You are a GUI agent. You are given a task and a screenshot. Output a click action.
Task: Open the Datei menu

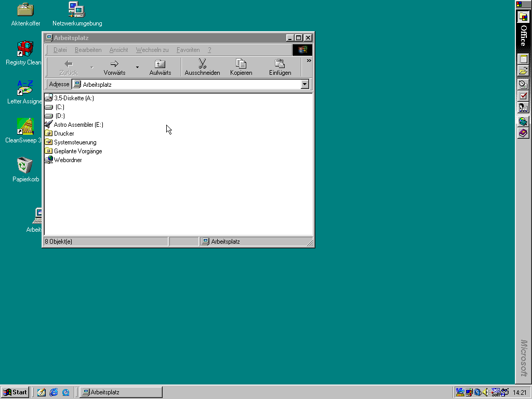click(60, 50)
